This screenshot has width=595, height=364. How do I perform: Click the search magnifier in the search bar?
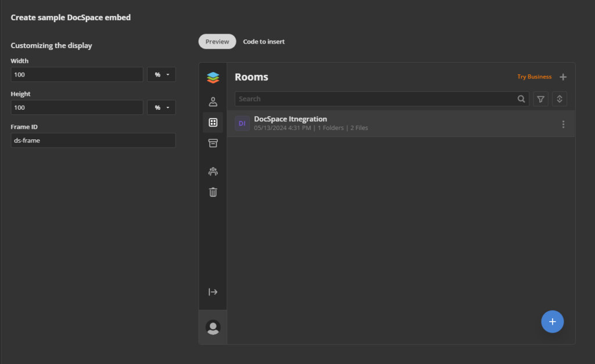coord(521,99)
